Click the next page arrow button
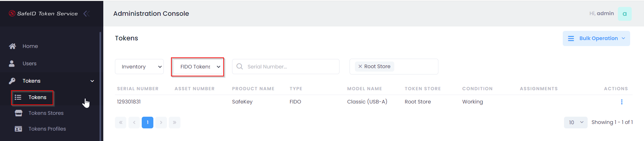The image size is (644, 141). coord(161,122)
